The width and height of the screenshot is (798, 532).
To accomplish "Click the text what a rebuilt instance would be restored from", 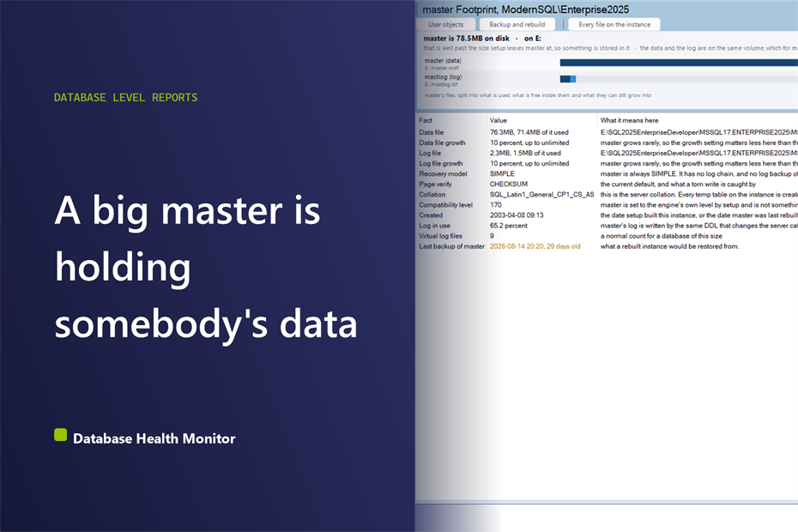I will click(x=669, y=246).
